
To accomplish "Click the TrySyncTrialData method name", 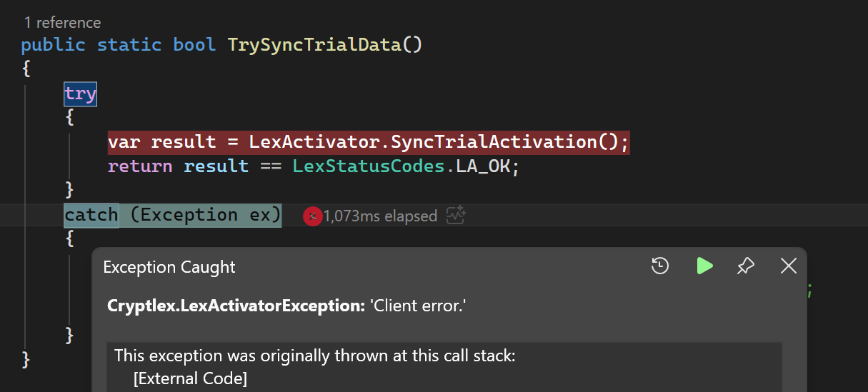I will point(314,45).
